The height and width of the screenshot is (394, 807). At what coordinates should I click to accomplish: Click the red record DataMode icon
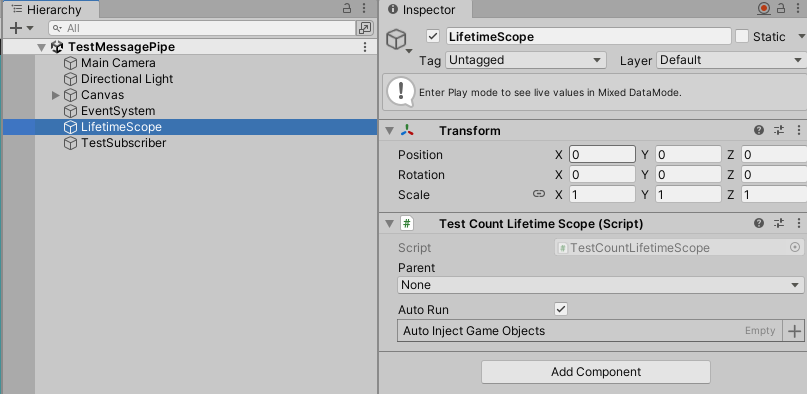point(764,8)
